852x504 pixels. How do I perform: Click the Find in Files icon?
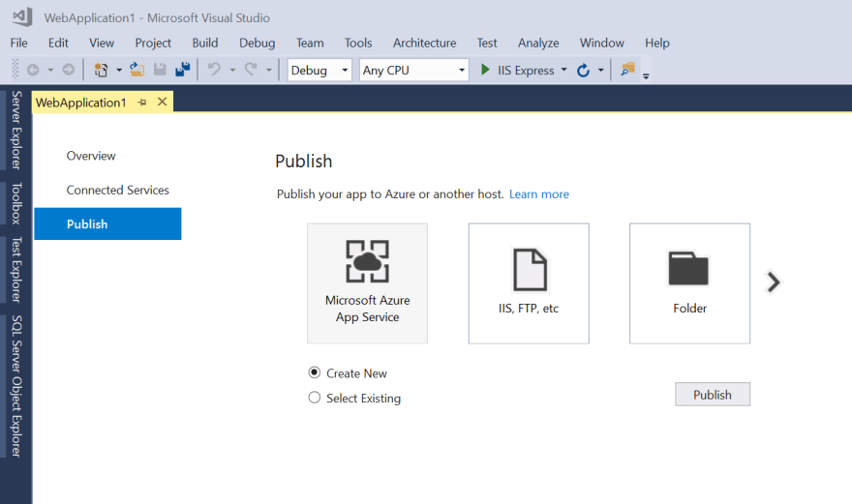627,70
